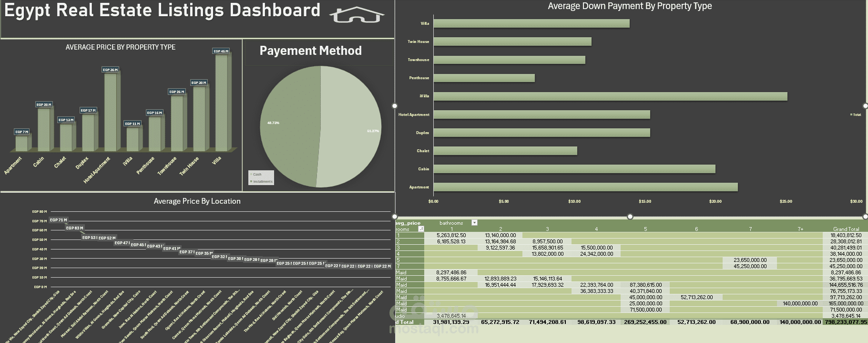Click the bottom center sizing handle of the down payment chart
This screenshot has width=868, height=343.
coord(630,217)
